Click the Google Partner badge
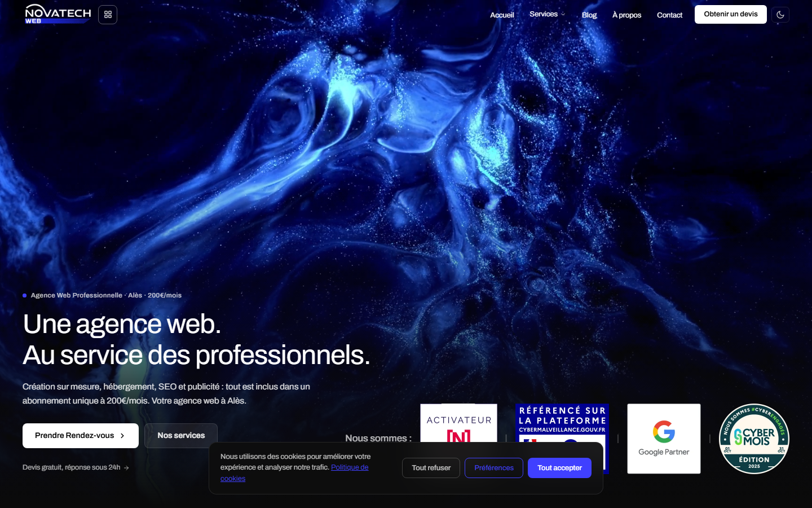 (664, 439)
